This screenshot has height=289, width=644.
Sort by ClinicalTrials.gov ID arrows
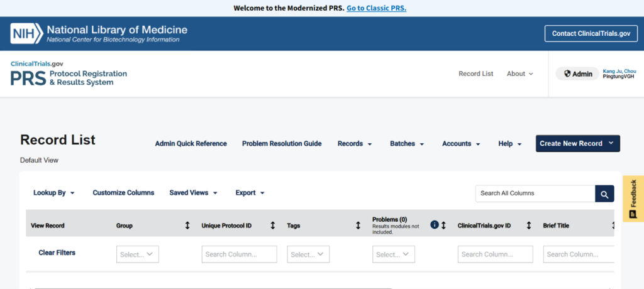click(x=529, y=226)
